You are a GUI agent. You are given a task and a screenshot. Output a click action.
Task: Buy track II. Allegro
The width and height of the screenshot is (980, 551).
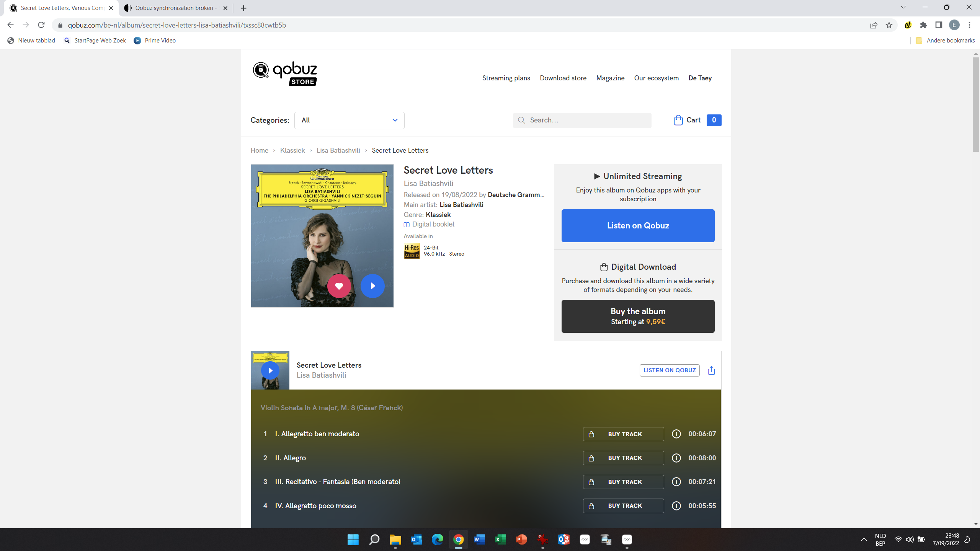tap(623, 458)
